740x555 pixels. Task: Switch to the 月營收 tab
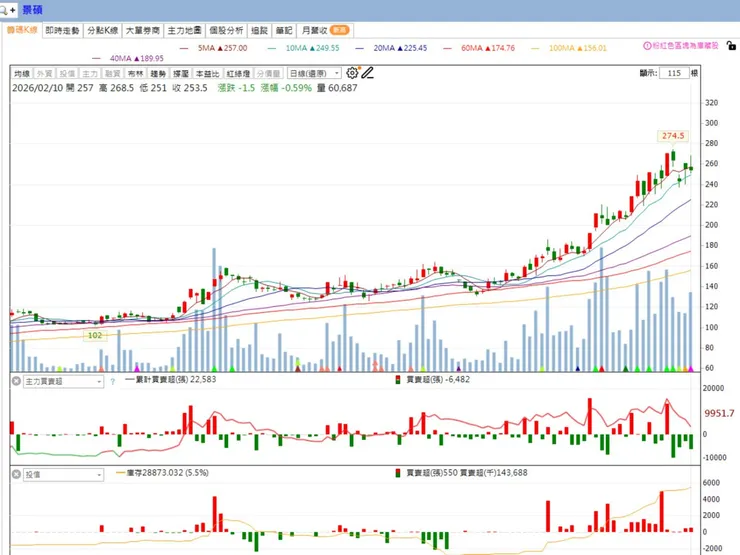325,31
